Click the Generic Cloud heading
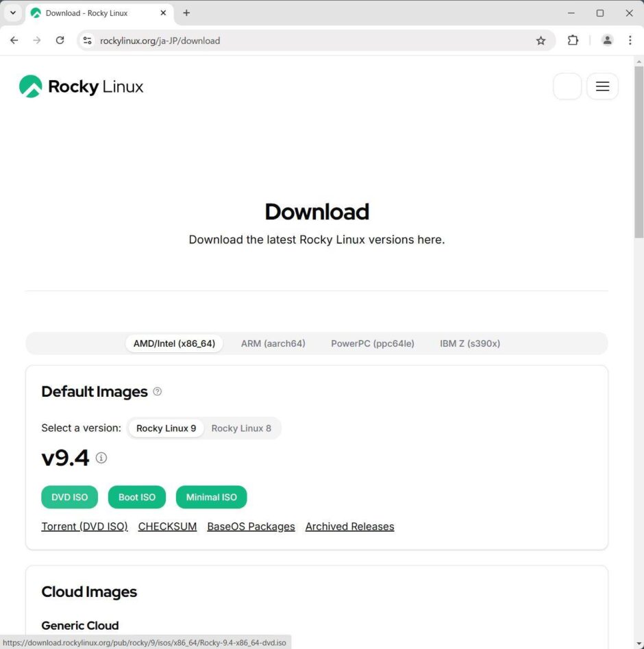This screenshot has width=644, height=649. pyautogui.click(x=80, y=625)
